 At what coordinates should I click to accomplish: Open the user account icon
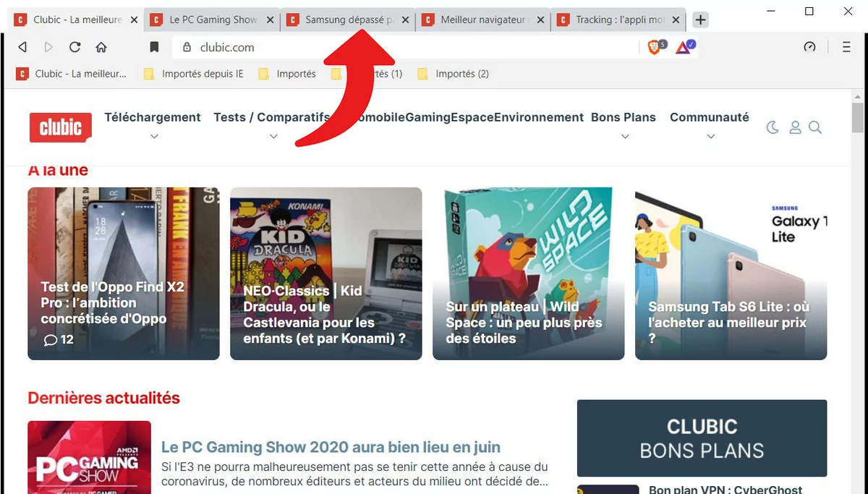click(795, 128)
